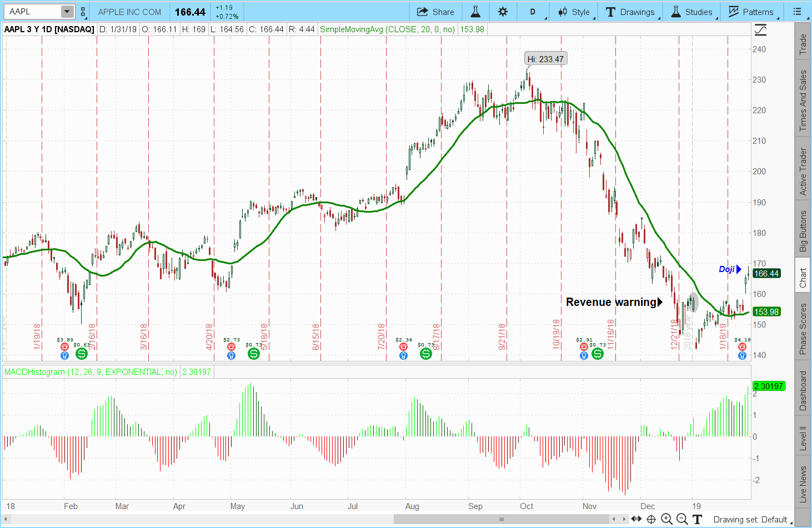Click the zoom out magnifier icon
The height and width of the screenshot is (528, 812).
click(x=682, y=520)
